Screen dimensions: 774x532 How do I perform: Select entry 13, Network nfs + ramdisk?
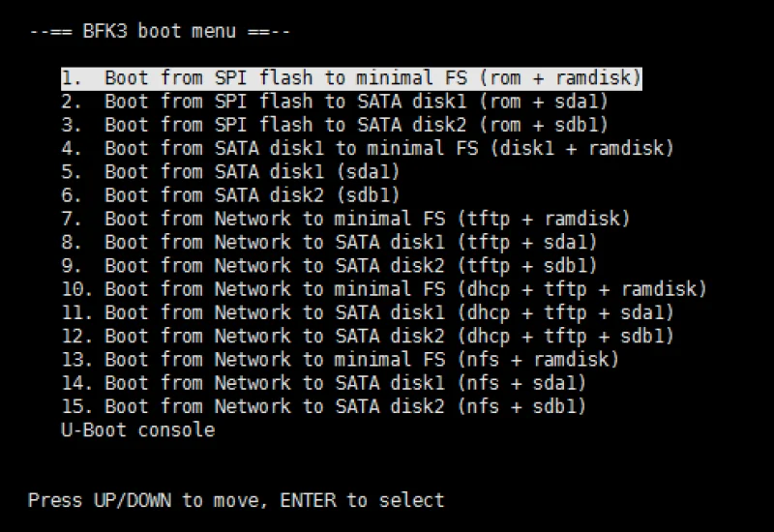340,360
